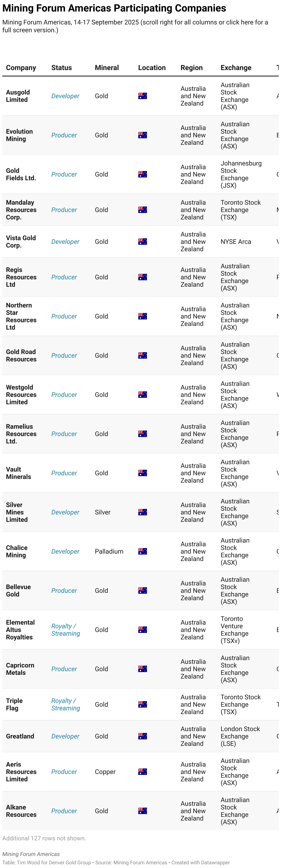
Task: Click the flag icon beside Vista Gold Corp.
Action: (142, 242)
